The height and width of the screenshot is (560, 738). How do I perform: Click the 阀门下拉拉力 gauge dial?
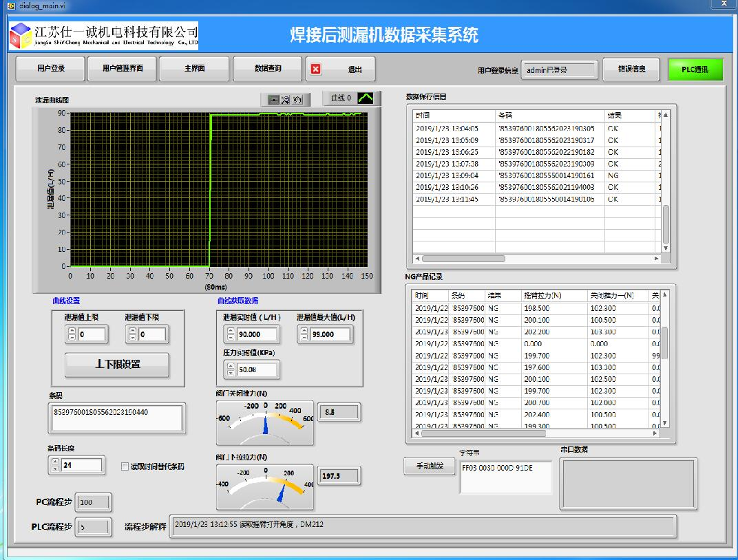tap(265, 487)
